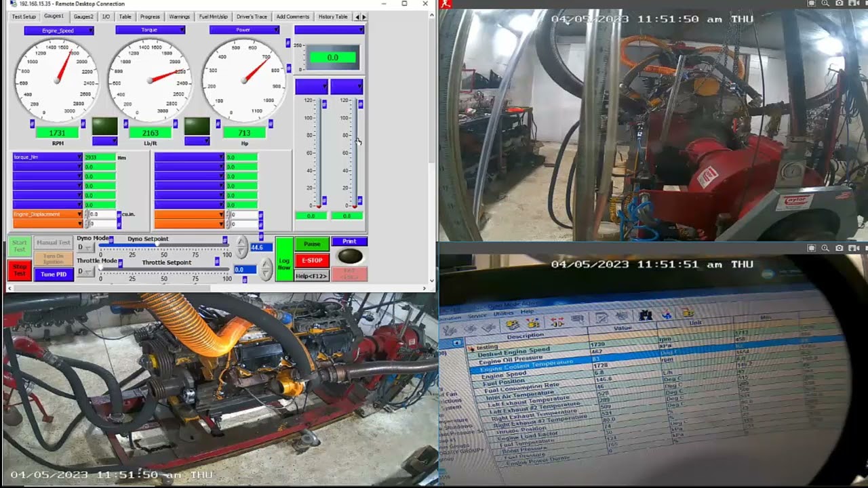Open the Driver's Trace tab
Screen dimensions: 868x488
click(x=252, y=16)
